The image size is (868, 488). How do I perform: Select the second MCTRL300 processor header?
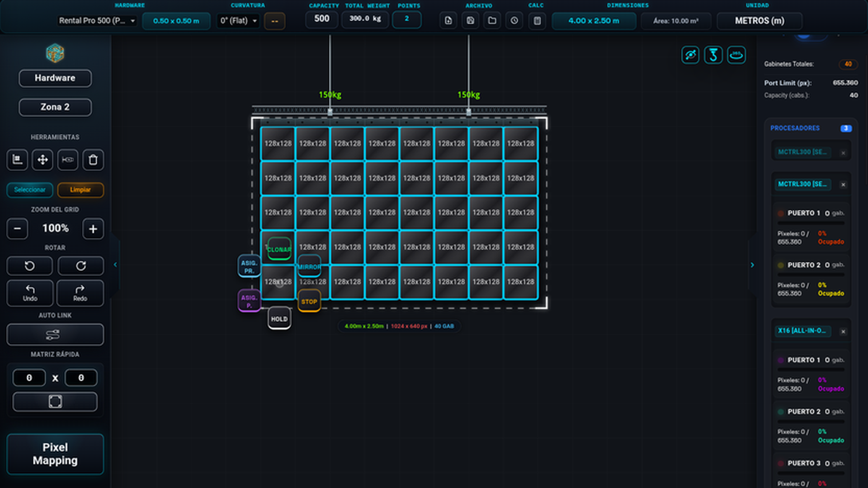[803, 184]
